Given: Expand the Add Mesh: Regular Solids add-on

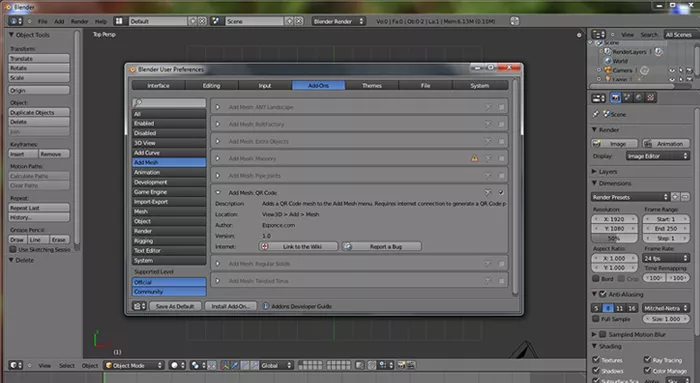Looking at the screenshot, I should (218, 264).
